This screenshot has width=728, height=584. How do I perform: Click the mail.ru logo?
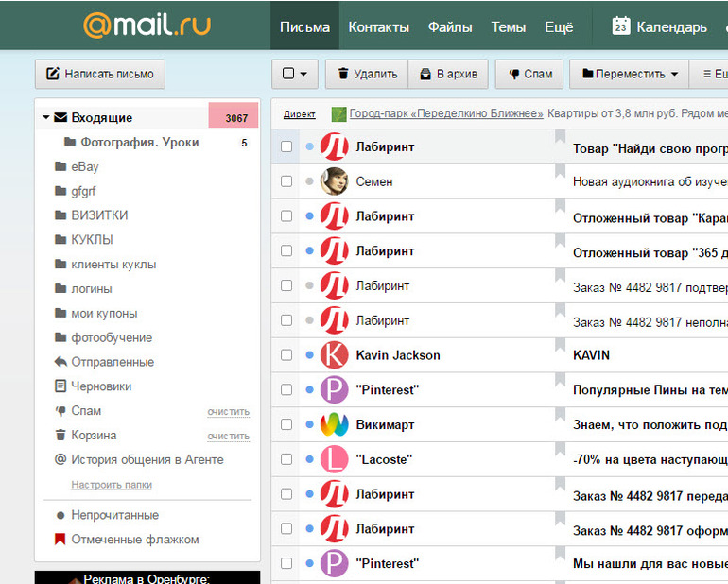(147, 25)
